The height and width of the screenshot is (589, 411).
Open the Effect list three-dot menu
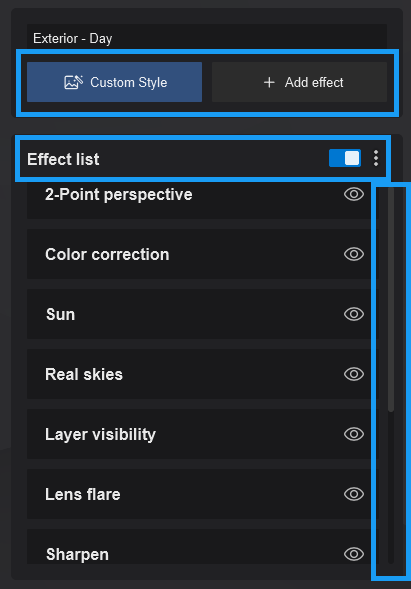[x=376, y=158]
